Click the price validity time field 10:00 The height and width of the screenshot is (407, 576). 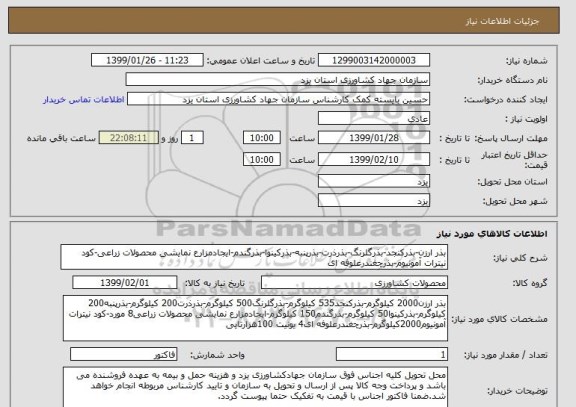point(262,159)
